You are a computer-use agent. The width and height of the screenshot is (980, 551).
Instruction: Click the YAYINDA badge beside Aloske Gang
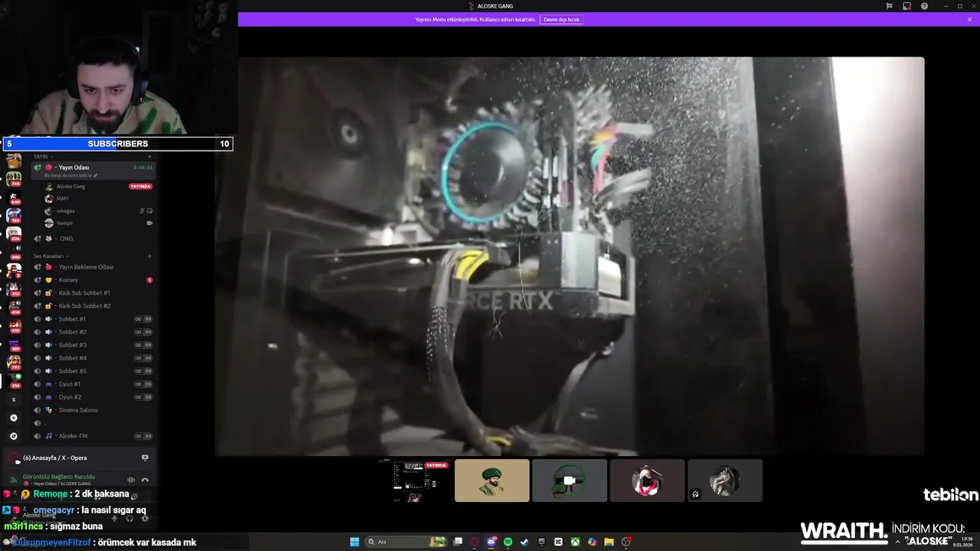(140, 186)
